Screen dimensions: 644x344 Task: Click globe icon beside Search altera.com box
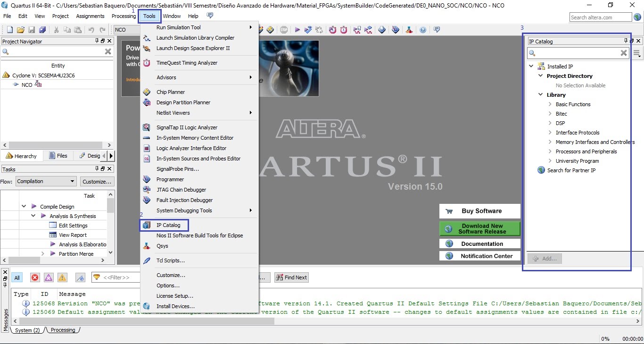pyautogui.click(x=637, y=17)
